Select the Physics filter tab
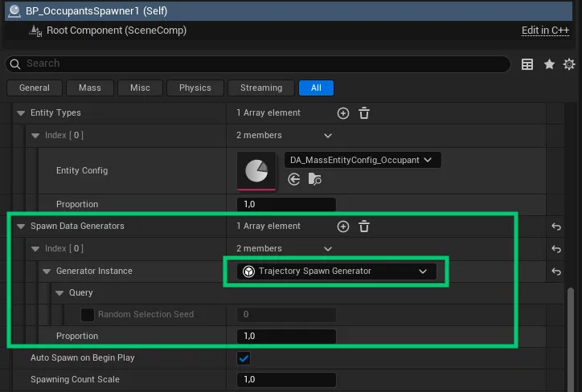The height and width of the screenshot is (392, 582). click(x=195, y=88)
